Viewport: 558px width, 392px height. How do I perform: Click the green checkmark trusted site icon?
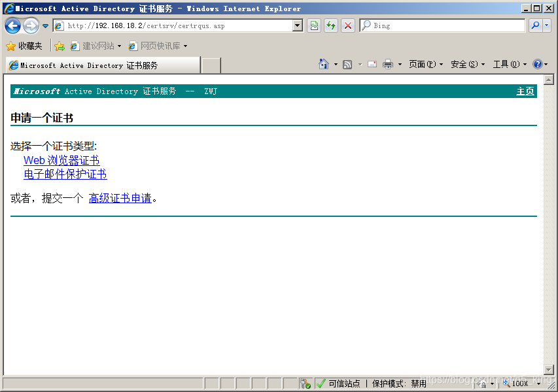point(321,384)
